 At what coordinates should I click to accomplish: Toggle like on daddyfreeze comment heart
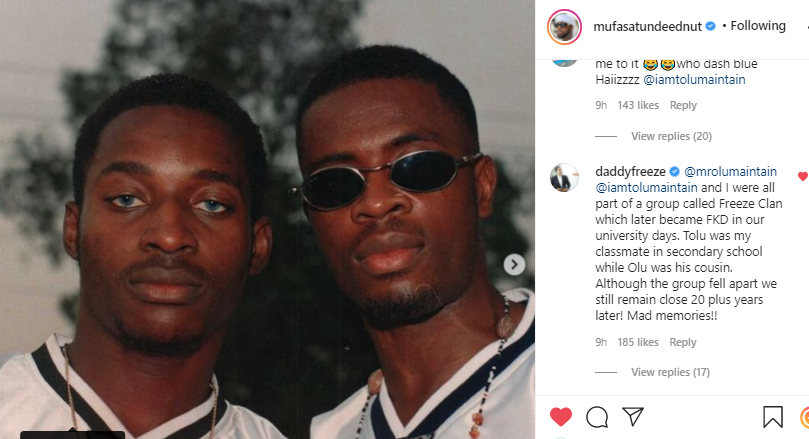point(802,176)
